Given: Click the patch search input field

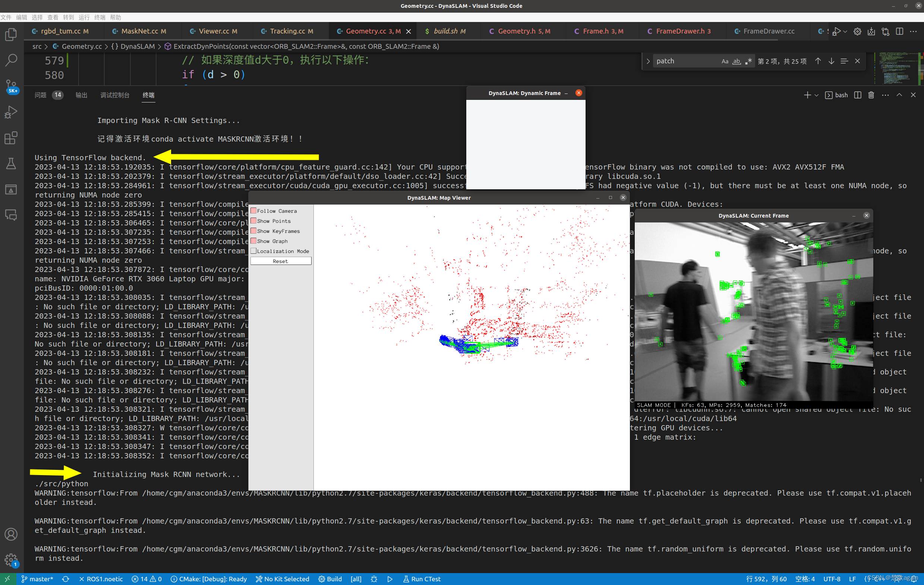Looking at the screenshot, I should pos(685,61).
